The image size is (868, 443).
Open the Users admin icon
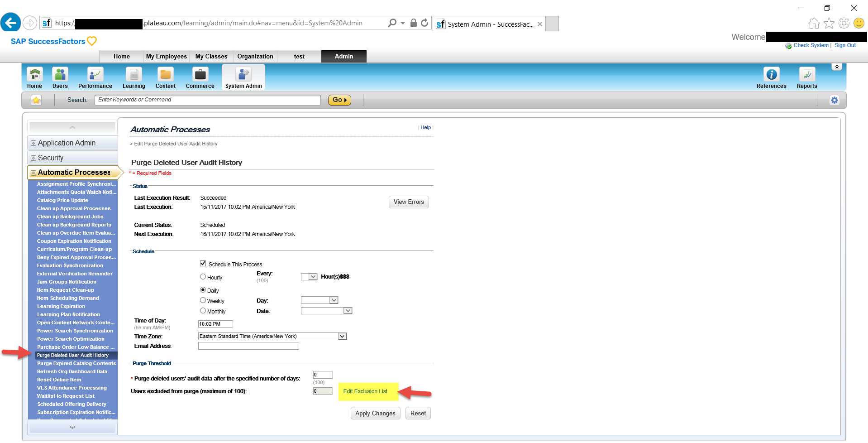(60, 78)
